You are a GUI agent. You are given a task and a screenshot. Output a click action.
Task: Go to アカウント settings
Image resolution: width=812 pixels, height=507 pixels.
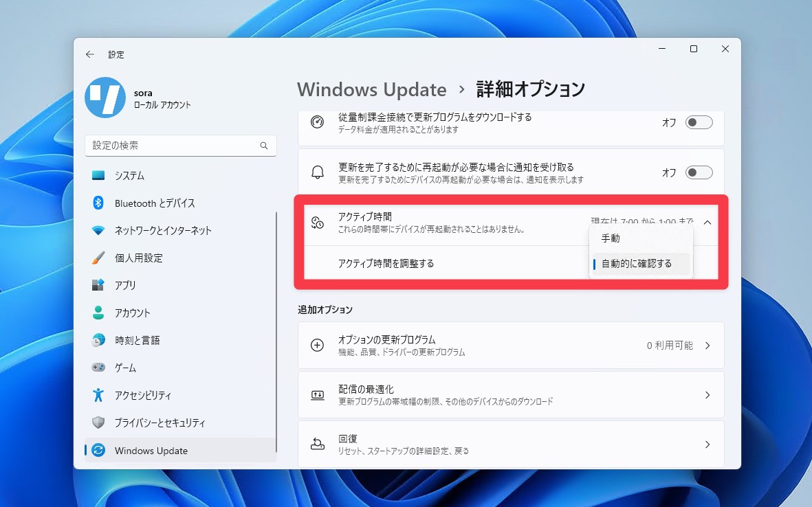point(180,313)
